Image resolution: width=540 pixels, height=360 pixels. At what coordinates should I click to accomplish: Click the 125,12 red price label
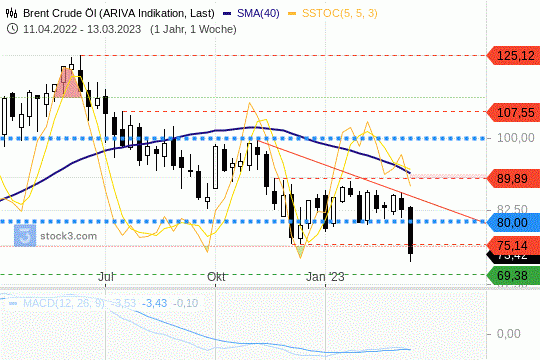(x=513, y=55)
